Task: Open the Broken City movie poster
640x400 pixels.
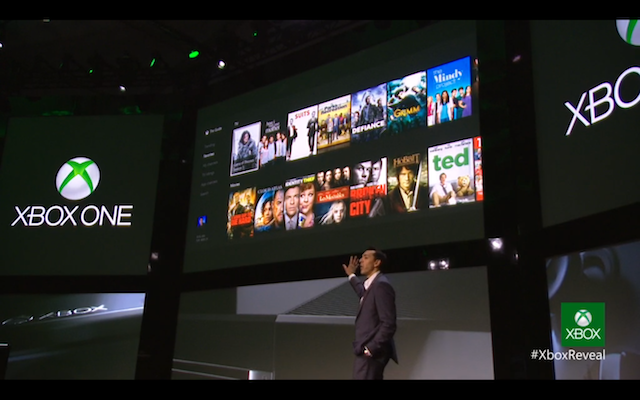Action: coord(368,188)
